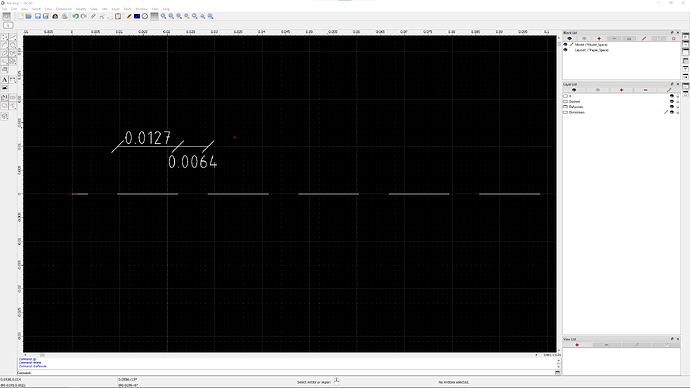The image size is (690, 388).
Task: Hide all layers in Layer List
Action: (x=598, y=90)
